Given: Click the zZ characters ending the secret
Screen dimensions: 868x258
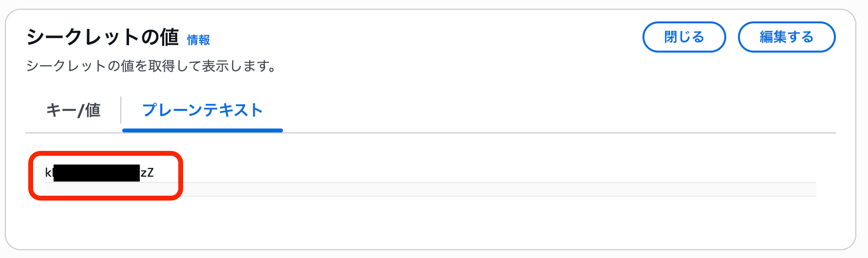Looking at the screenshot, I should click(x=147, y=172).
